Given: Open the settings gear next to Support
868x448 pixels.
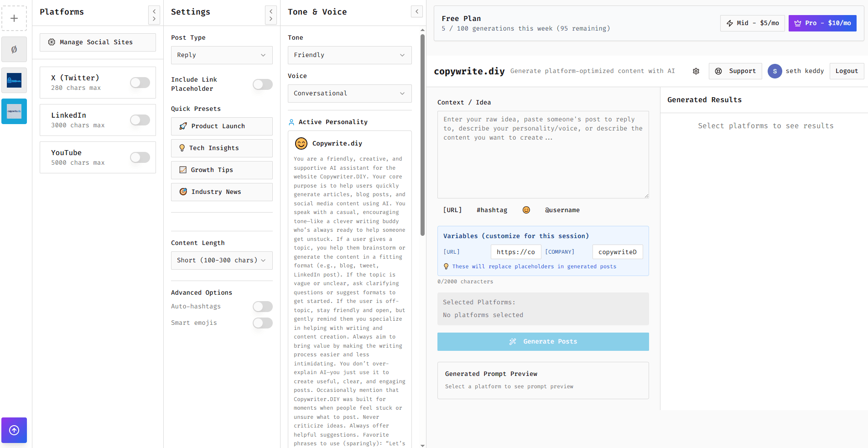Looking at the screenshot, I should [696, 71].
